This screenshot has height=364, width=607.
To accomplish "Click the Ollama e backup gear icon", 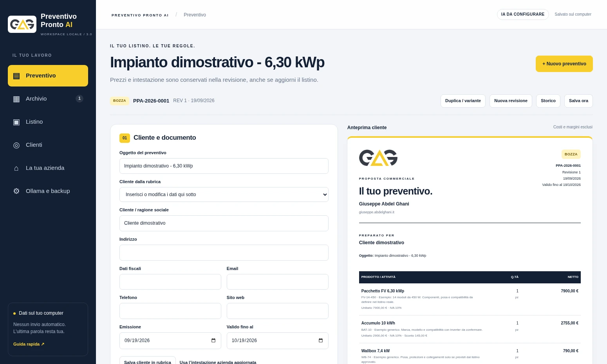I will (x=16, y=191).
